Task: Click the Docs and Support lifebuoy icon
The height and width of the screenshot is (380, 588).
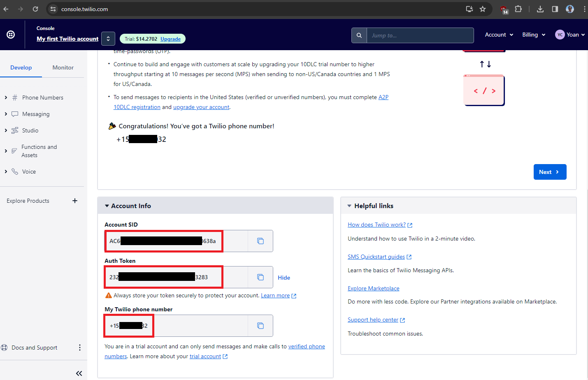Action: point(5,348)
